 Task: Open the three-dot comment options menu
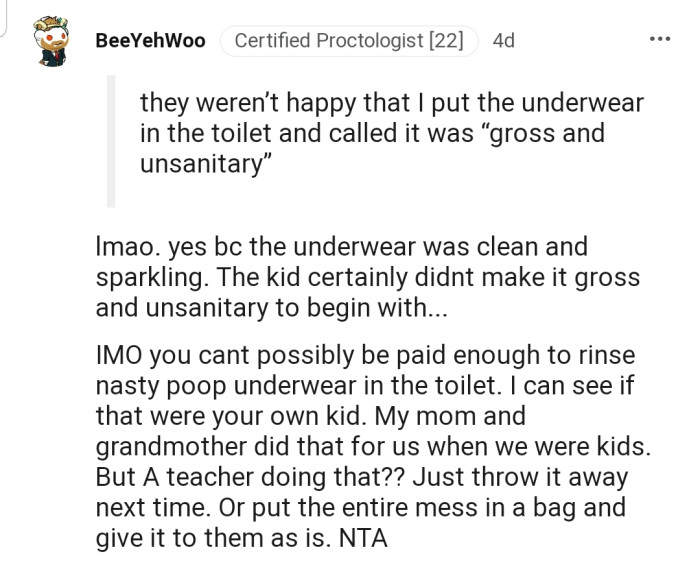pyautogui.click(x=660, y=40)
